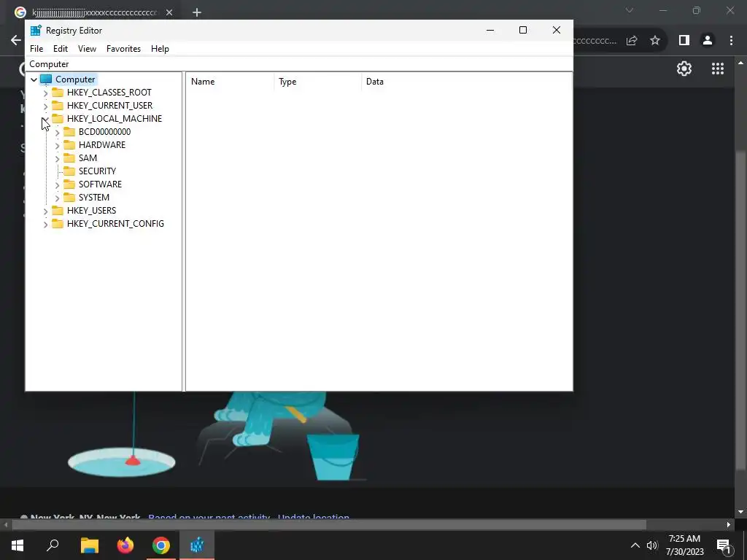Click the SECURITY folder icon
This screenshot has width=747, height=560.
pyautogui.click(x=69, y=171)
